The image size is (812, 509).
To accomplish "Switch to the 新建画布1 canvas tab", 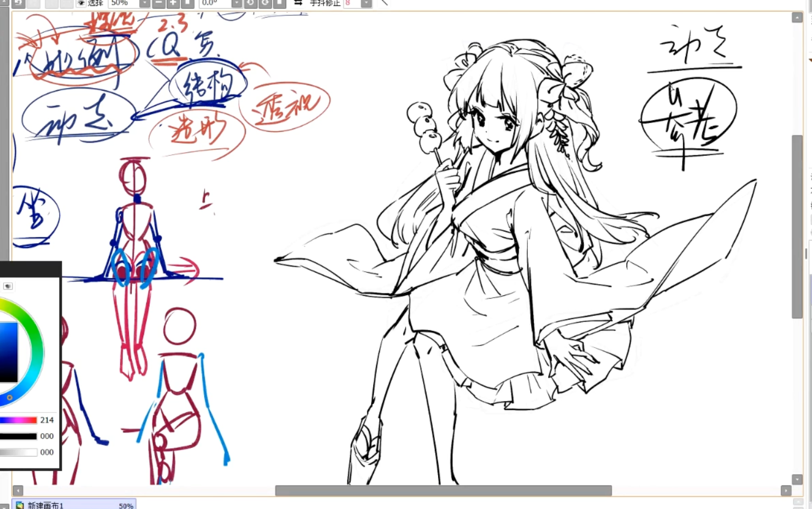I will coord(74,505).
